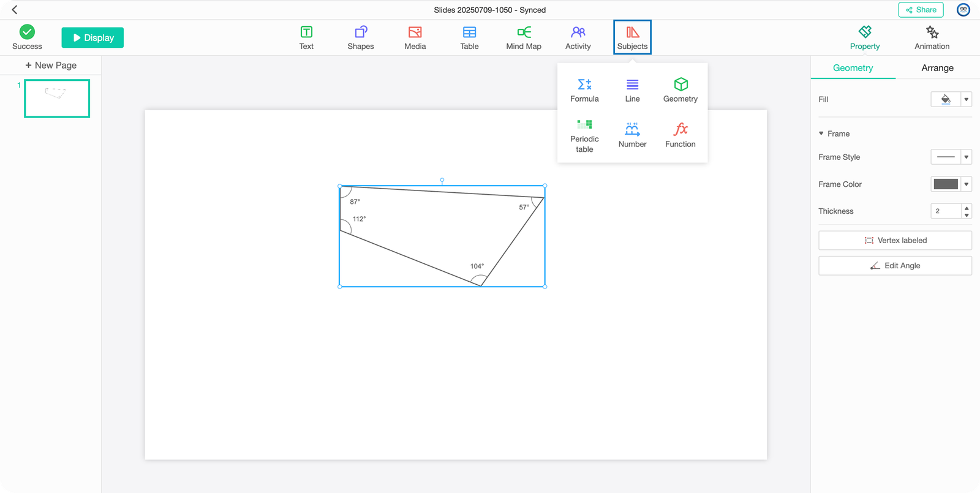The image size is (980, 493).
Task: Open the Frame Style dropdown
Action: point(966,157)
